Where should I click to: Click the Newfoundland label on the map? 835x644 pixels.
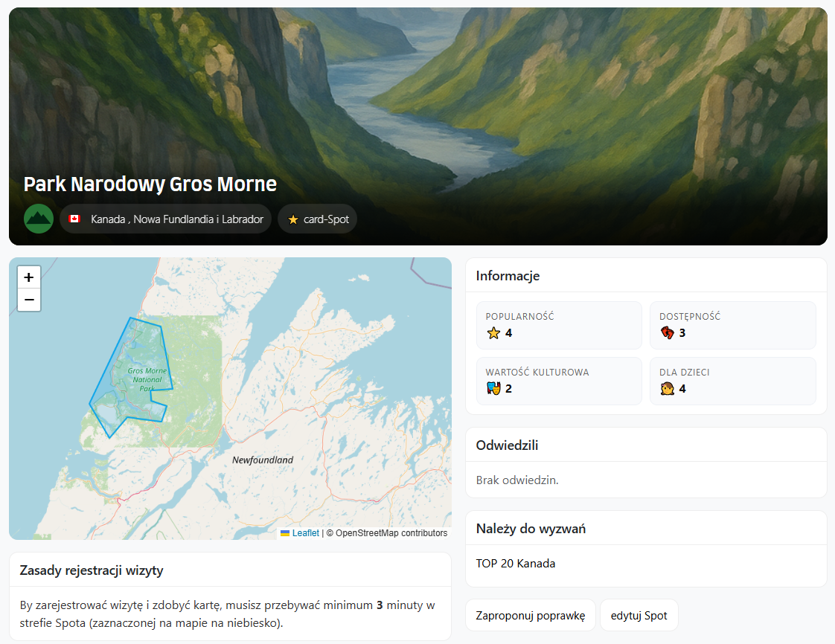coord(263,460)
